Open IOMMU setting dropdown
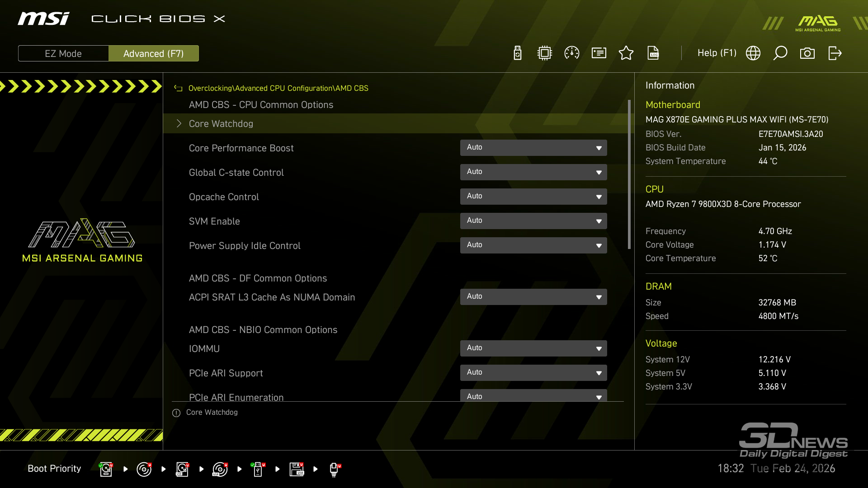Screen dimensions: 868x488 533,348
